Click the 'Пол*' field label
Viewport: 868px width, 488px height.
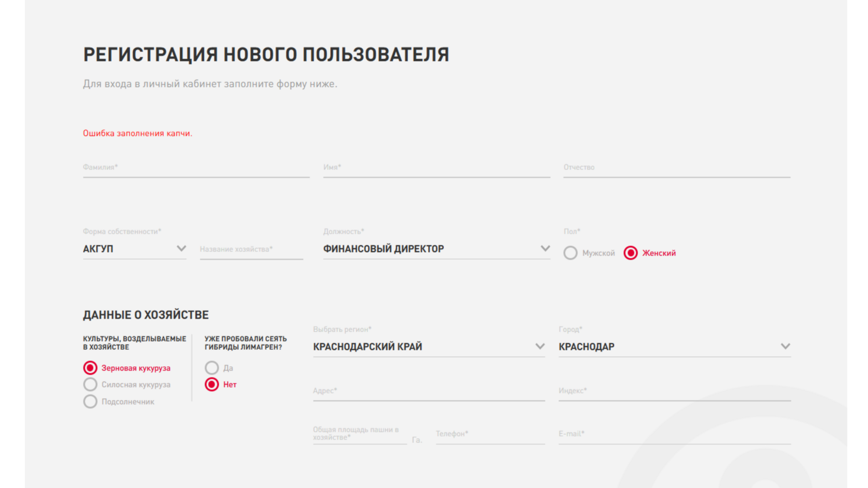tap(572, 231)
